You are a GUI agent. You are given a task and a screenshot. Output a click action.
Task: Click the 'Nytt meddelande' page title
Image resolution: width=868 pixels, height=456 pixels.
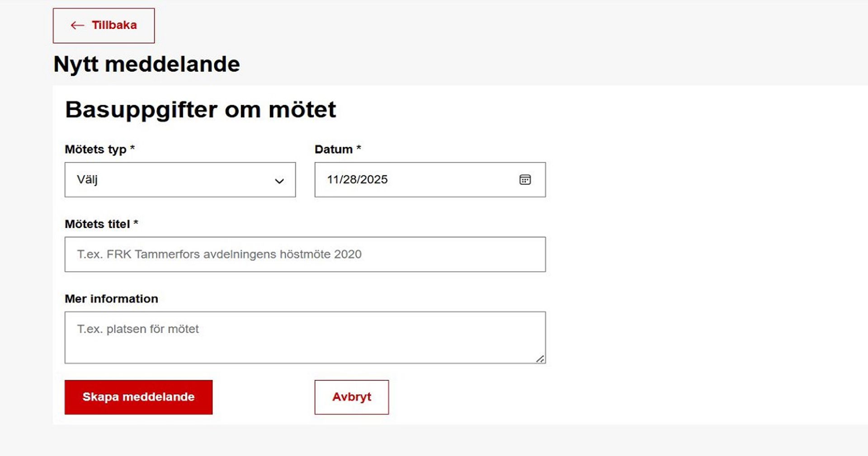(x=146, y=64)
